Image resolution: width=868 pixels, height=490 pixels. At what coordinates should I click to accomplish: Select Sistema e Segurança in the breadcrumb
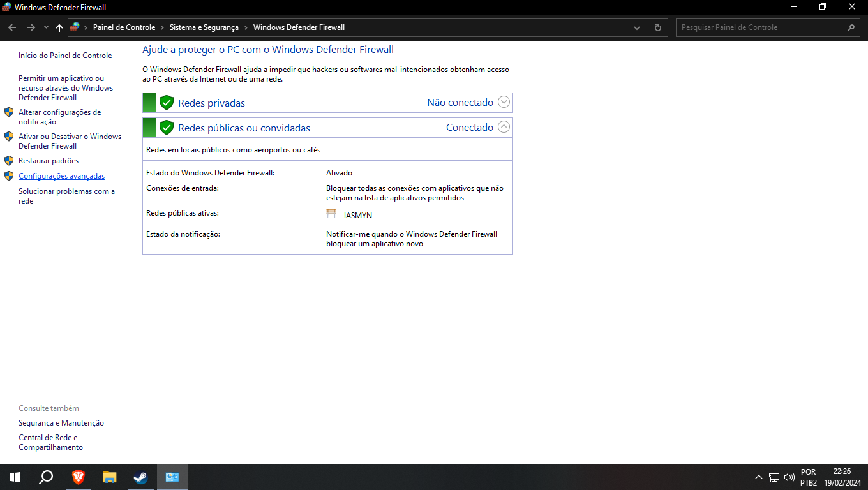tap(204, 27)
